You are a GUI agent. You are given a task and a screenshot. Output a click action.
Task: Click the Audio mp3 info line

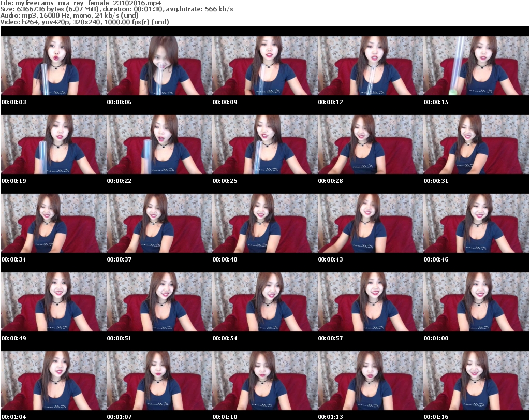[69, 16]
